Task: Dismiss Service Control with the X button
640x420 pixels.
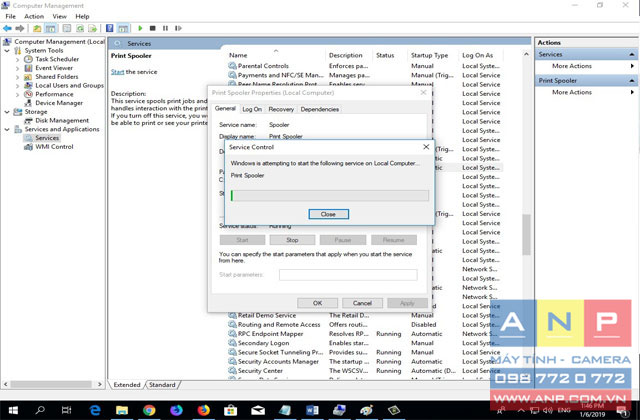Action: (x=426, y=147)
